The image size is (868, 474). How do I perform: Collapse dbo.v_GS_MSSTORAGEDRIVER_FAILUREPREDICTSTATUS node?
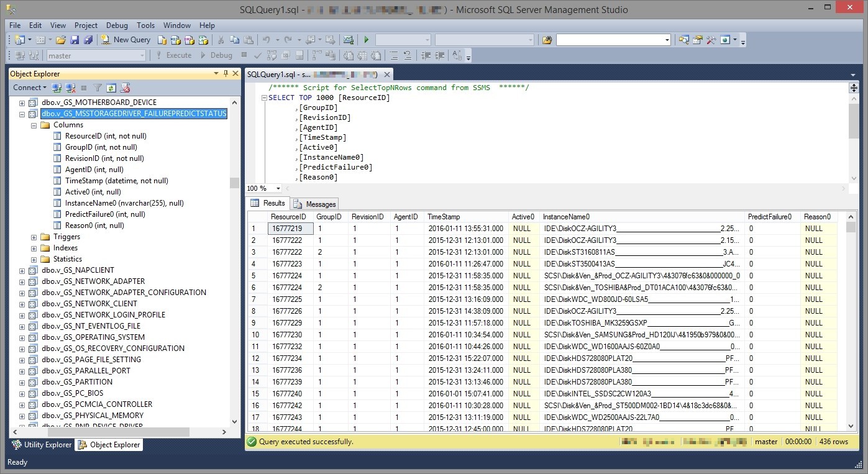[22, 114]
